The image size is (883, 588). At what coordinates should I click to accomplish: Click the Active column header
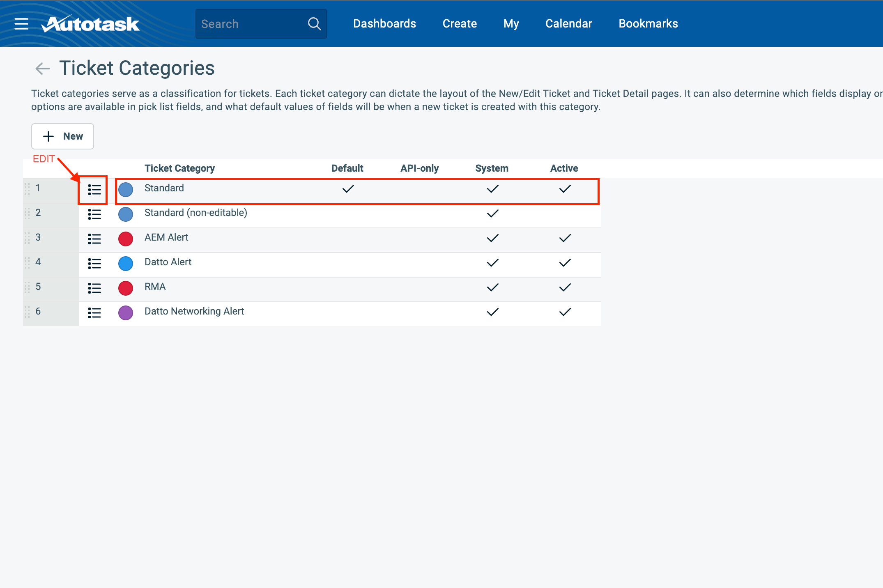pos(564,168)
